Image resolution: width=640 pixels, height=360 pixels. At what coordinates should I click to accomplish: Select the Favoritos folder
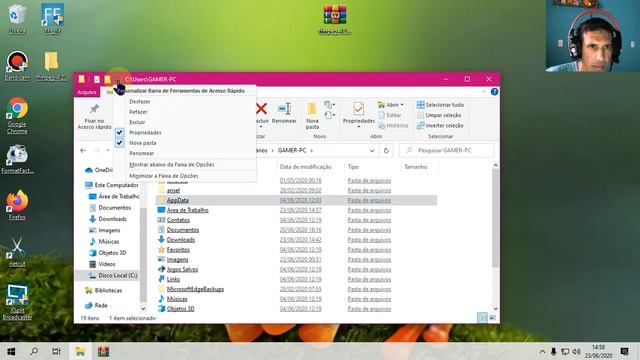pos(178,250)
